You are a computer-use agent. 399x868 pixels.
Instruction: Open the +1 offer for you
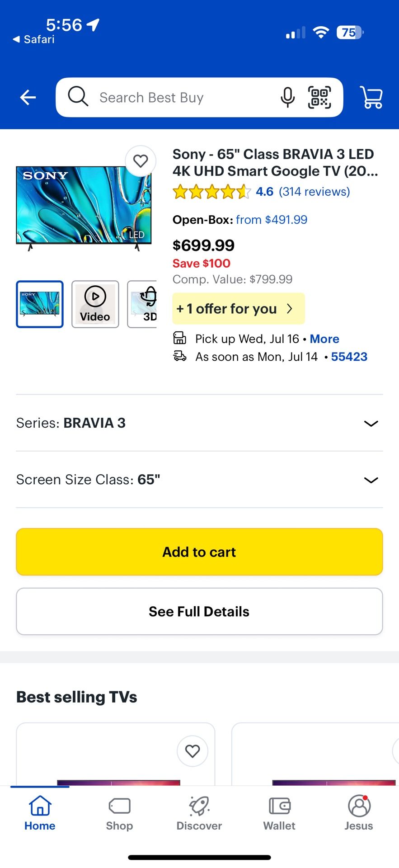click(238, 309)
